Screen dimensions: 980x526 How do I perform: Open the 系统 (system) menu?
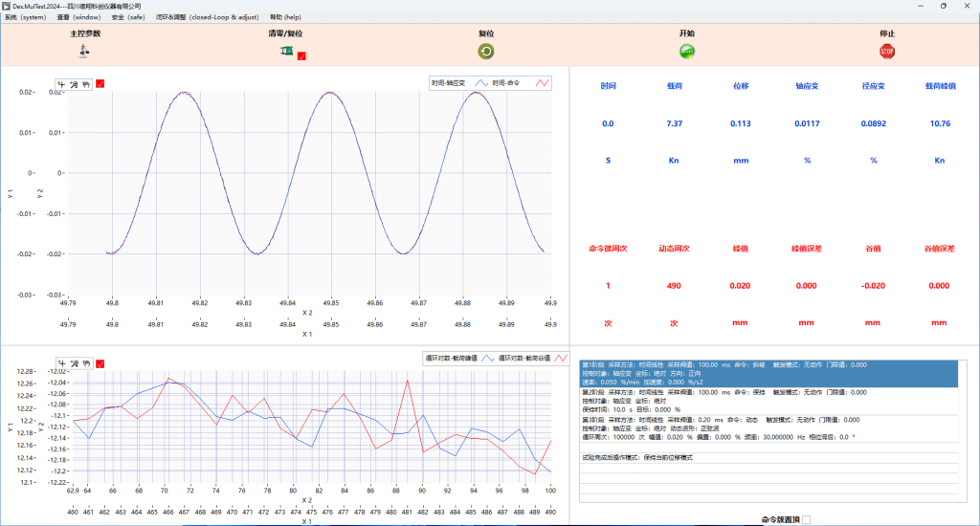coord(25,17)
